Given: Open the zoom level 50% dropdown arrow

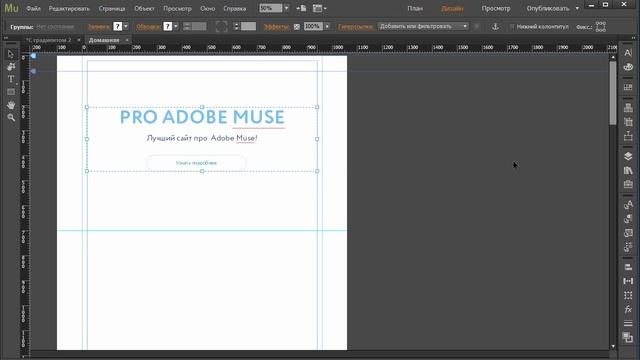Looking at the screenshot, I should pos(286,8).
